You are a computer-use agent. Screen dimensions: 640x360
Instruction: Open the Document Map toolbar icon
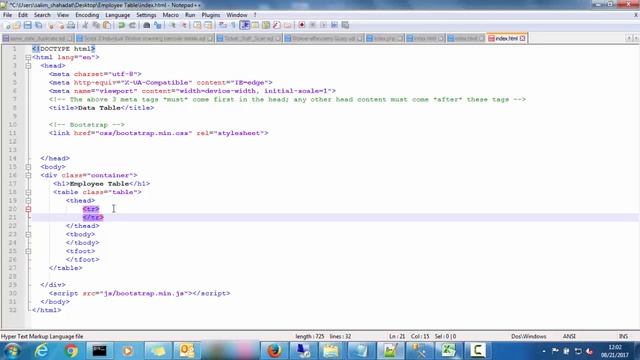click(x=266, y=25)
